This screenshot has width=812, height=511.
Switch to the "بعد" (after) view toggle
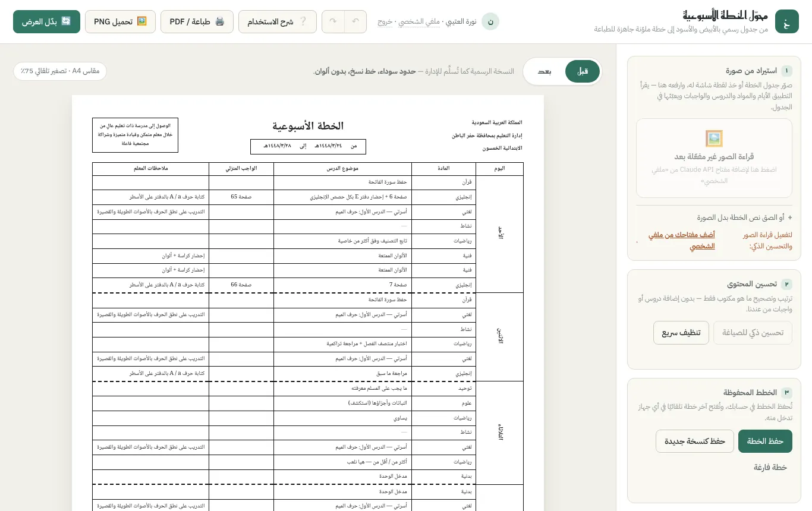point(545,71)
